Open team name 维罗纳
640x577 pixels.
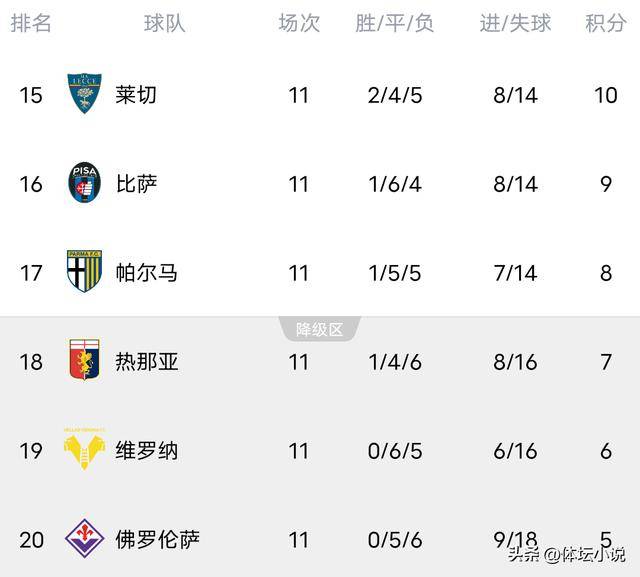(146, 450)
